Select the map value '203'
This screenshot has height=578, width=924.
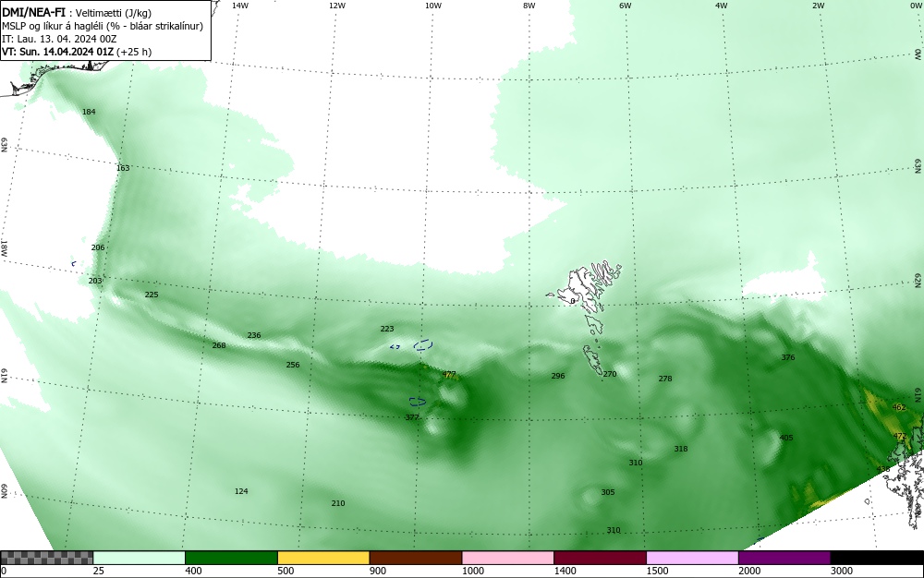[95, 282]
